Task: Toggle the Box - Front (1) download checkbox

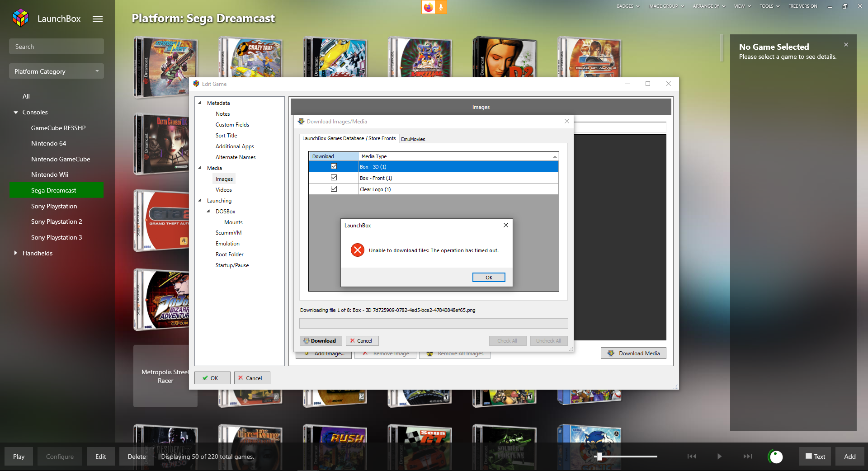Action: (x=334, y=178)
